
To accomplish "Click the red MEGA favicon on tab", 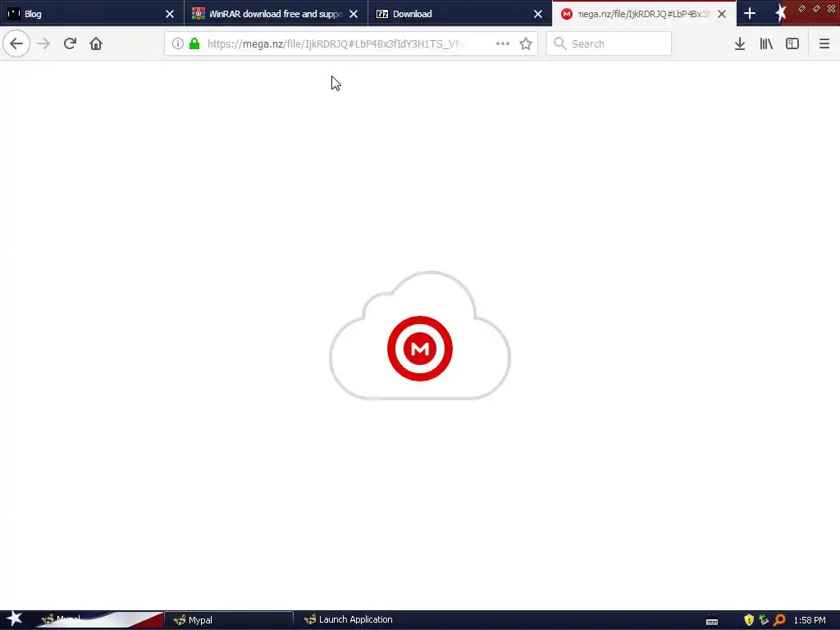I will (566, 14).
